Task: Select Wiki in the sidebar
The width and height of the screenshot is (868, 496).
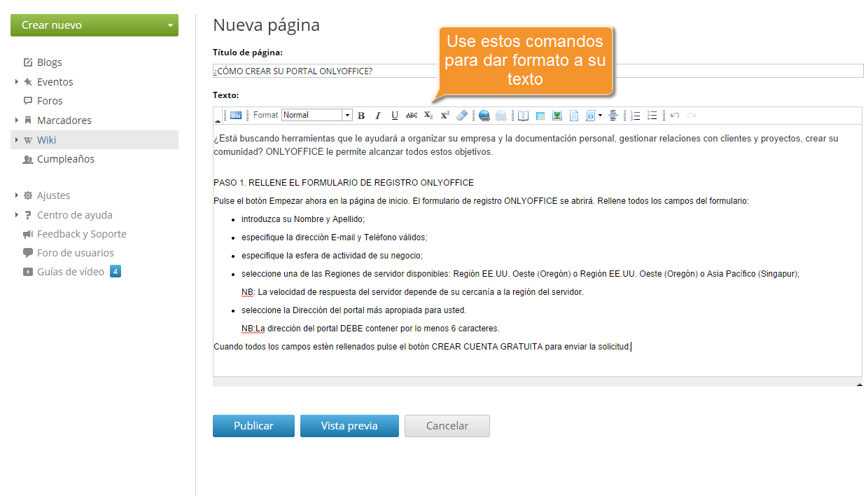Action: point(94,140)
